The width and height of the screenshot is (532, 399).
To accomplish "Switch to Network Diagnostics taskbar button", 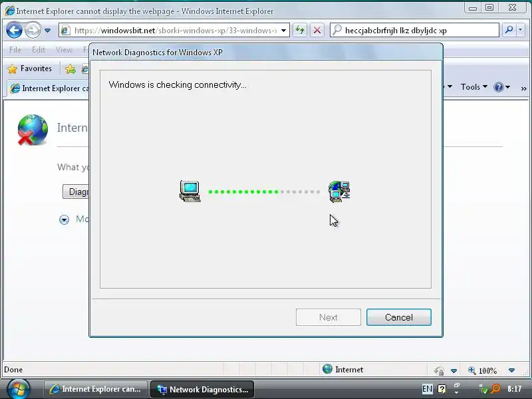I will pyautogui.click(x=202, y=389).
